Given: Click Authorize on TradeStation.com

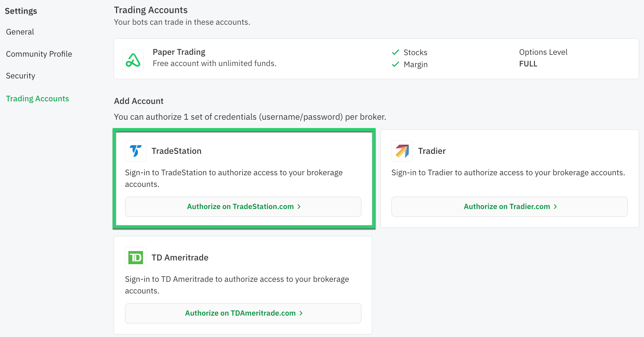Looking at the screenshot, I should coord(243,206).
